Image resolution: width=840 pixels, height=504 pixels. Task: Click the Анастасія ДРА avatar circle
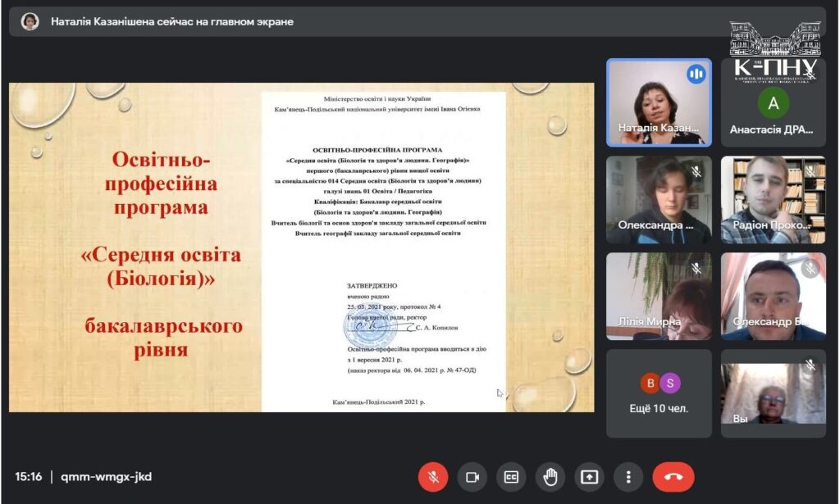773,103
